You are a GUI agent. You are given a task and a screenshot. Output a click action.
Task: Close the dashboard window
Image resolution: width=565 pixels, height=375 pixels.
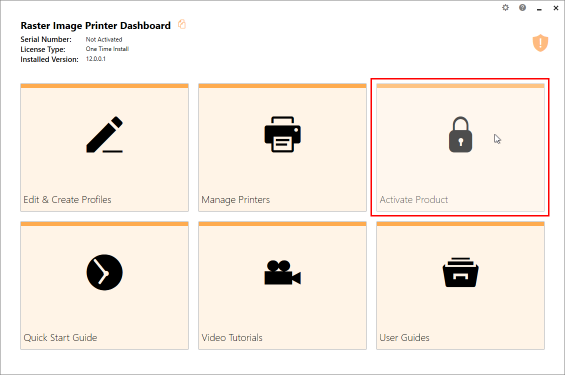point(556,8)
